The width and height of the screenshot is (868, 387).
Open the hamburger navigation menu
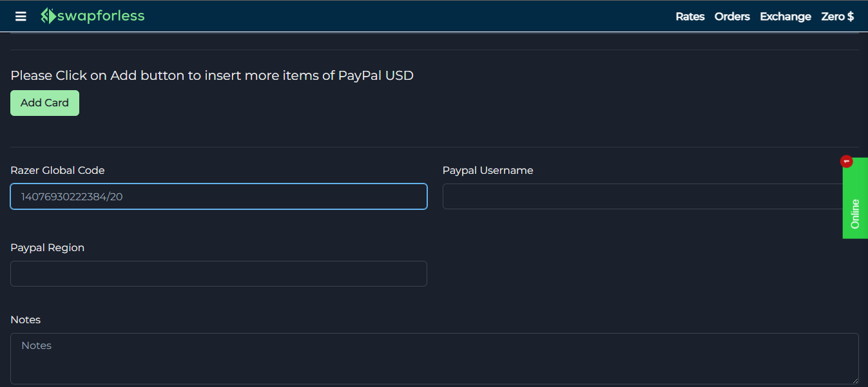21,16
